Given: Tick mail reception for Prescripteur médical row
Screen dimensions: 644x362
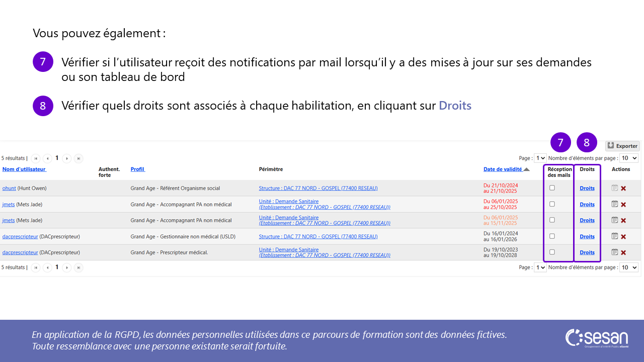Looking at the screenshot, I should point(552,252).
